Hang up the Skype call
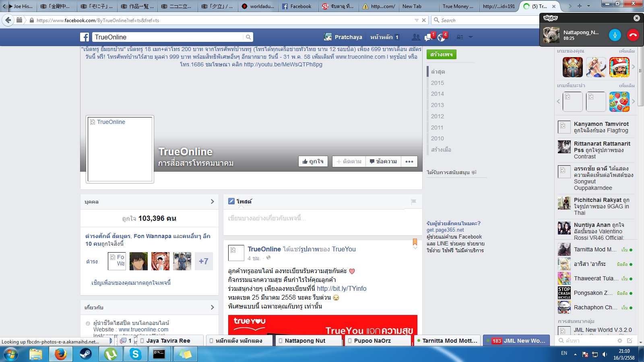Screen dimensions: 644x362 tap(633, 35)
